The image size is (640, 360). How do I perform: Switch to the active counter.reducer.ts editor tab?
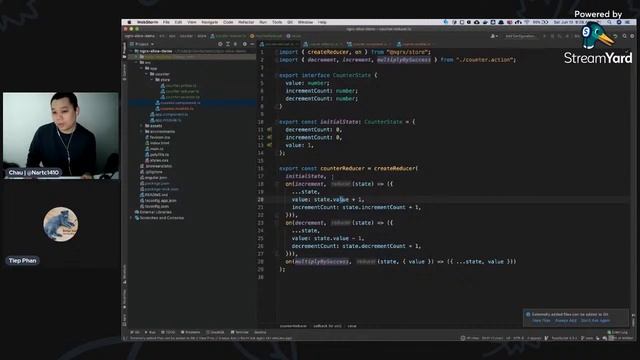279,44
